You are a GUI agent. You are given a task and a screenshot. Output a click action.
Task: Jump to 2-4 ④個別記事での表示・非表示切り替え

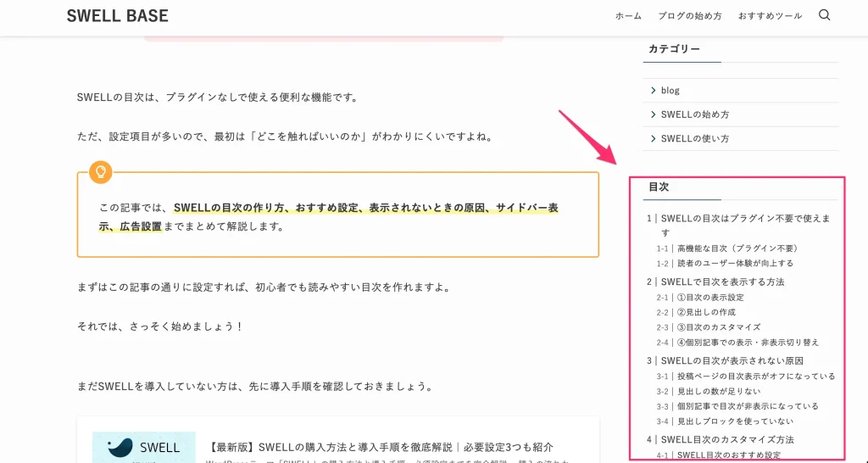[x=738, y=343]
